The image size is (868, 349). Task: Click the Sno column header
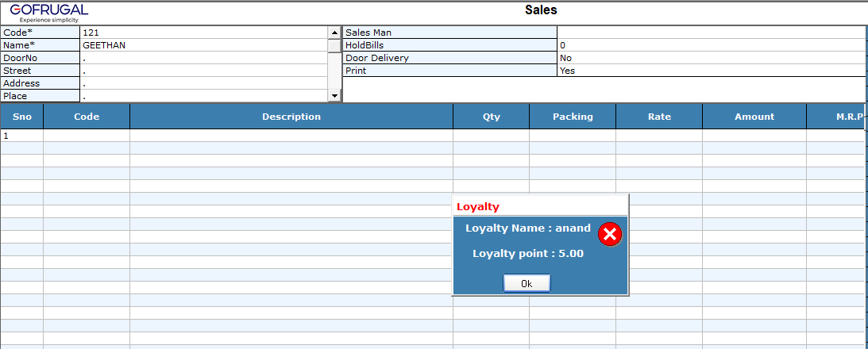point(22,117)
